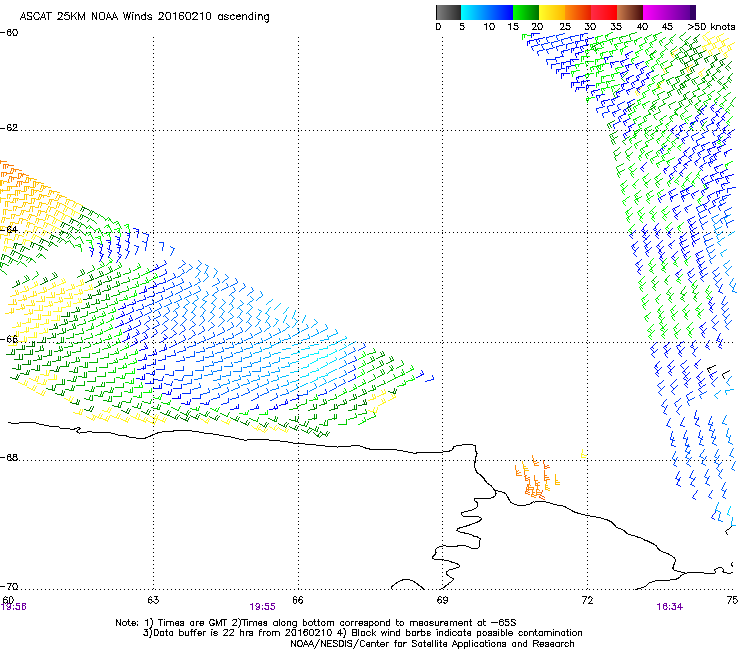Click the purple '19:56' swath time label
This screenshot has height=650, width=740.
coord(14,607)
